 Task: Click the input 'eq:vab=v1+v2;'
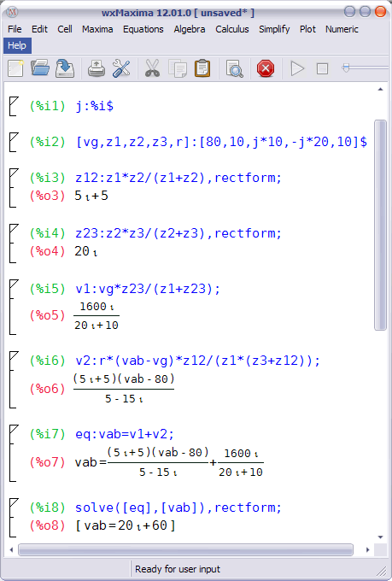125,434
